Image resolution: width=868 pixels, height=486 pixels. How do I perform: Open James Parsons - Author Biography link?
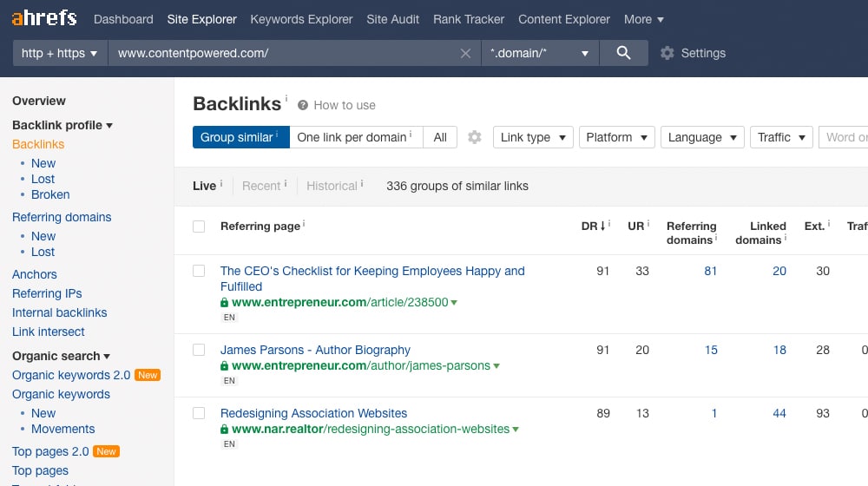[x=315, y=350]
